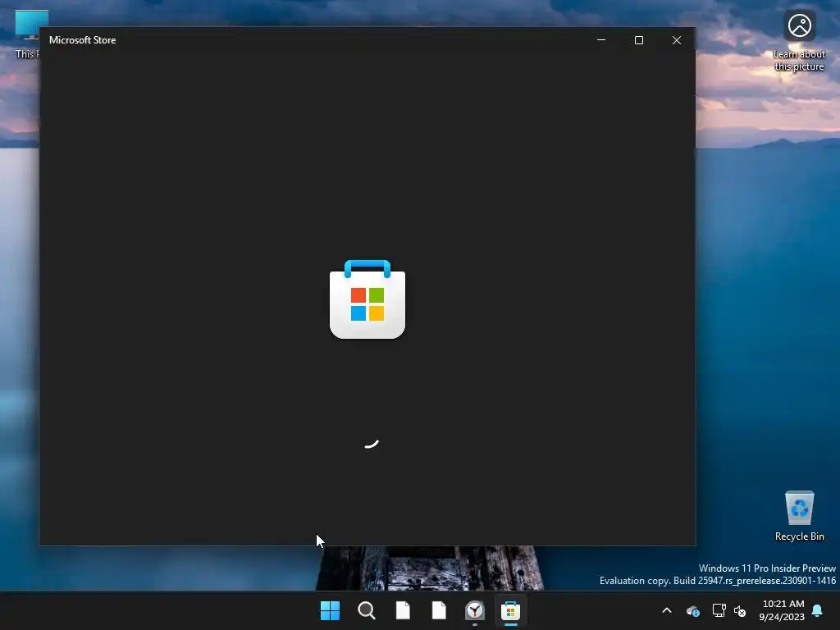Open notifications bell icon
The height and width of the screenshot is (630, 840).
[x=818, y=610]
